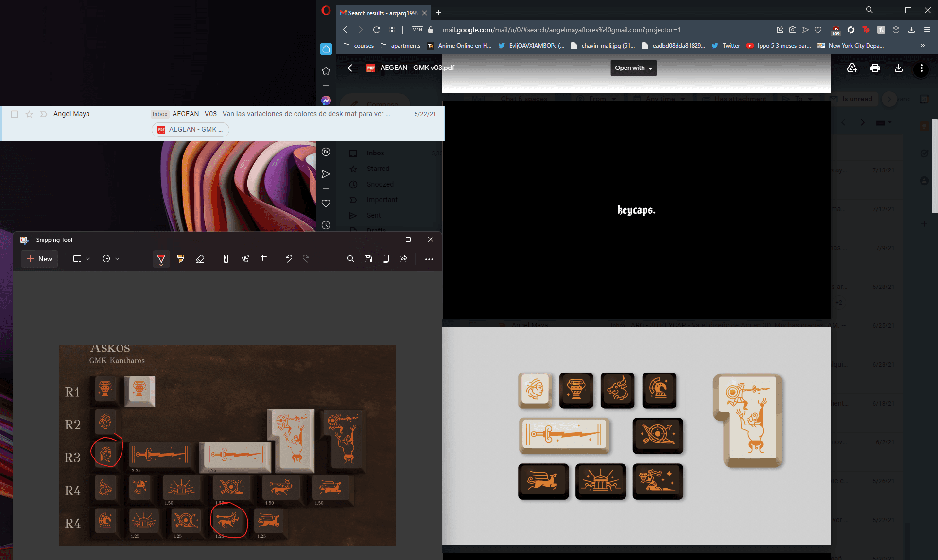
Task: Star the Angel Maya email
Action: [29, 114]
